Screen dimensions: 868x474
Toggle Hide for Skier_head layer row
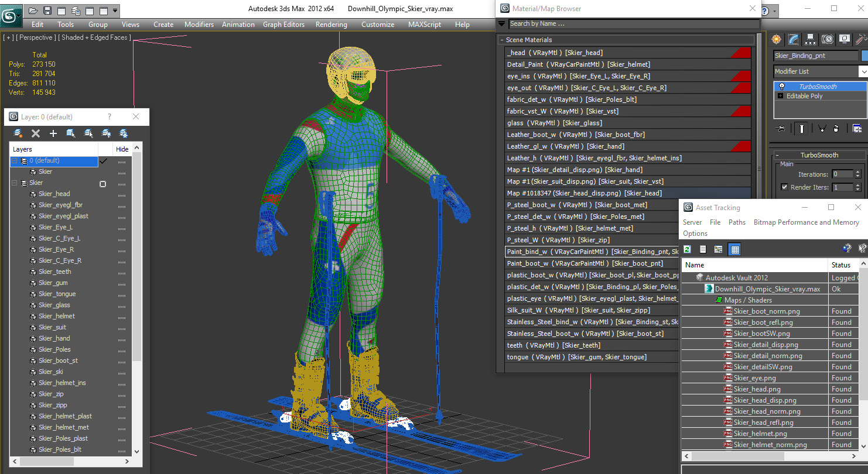coord(122,194)
